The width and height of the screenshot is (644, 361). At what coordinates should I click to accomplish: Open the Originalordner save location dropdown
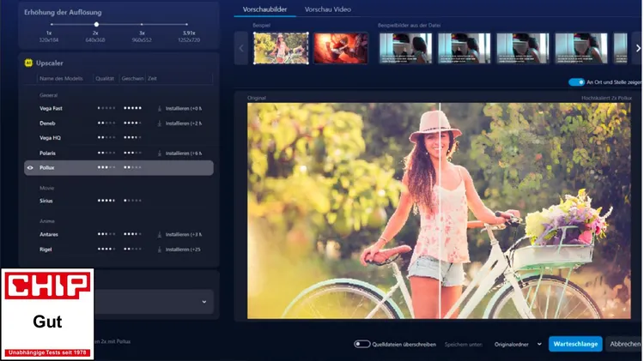click(x=518, y=344)
